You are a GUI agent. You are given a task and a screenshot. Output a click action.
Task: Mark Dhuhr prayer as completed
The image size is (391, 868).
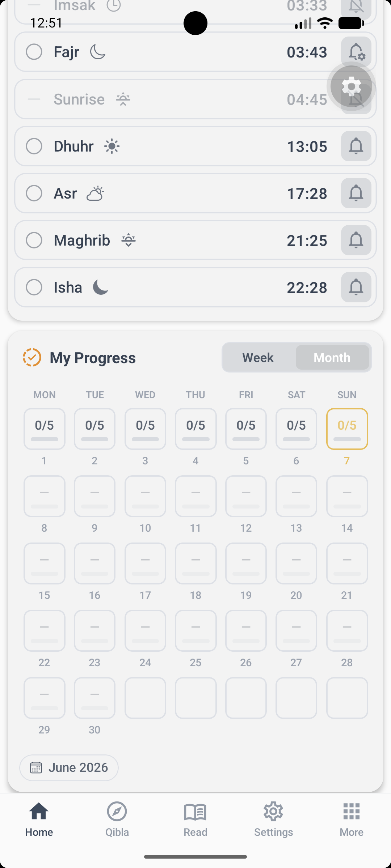point(34,146)
